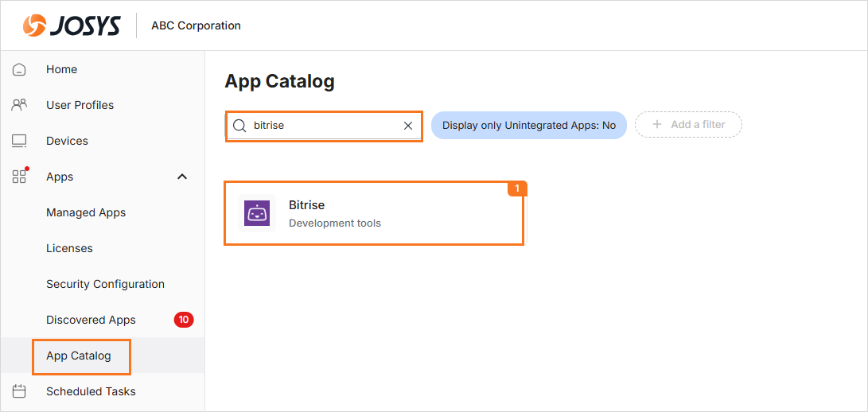
Task: Click the Devices monitor icon
Action: (19, 142)
